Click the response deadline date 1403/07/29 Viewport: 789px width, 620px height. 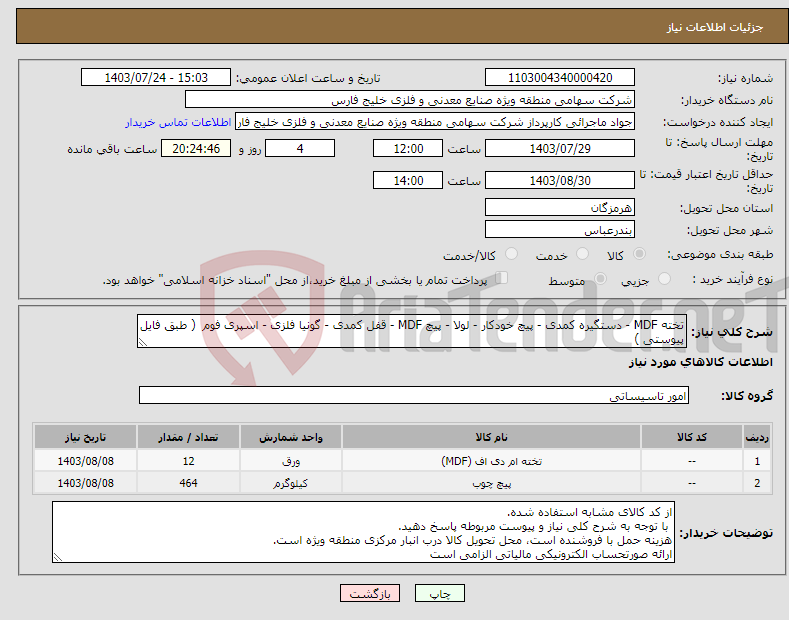pos(560,148)
